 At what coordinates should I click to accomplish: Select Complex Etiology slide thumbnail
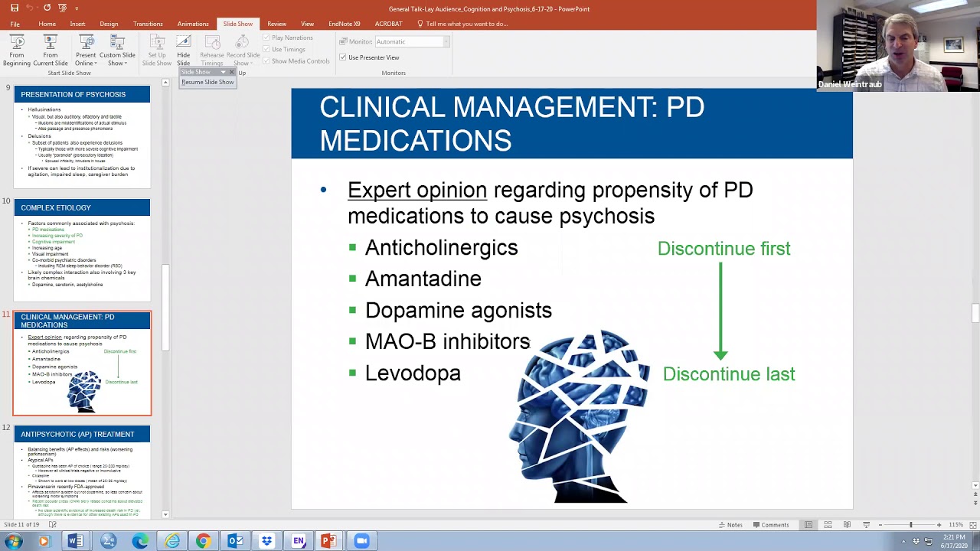pos(82,250)
